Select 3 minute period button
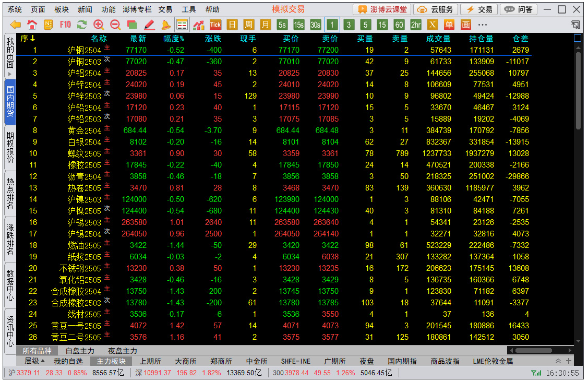 [x=349, y=25]
